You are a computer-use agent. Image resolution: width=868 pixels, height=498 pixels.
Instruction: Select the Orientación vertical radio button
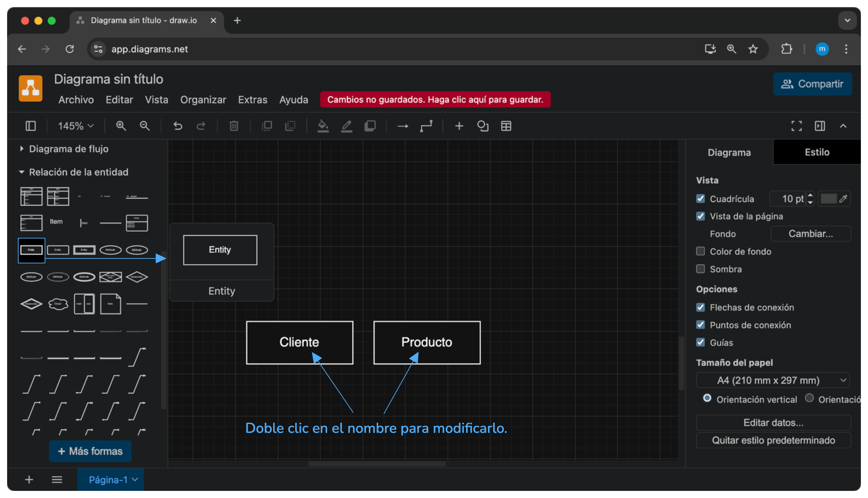coord(707,398)
